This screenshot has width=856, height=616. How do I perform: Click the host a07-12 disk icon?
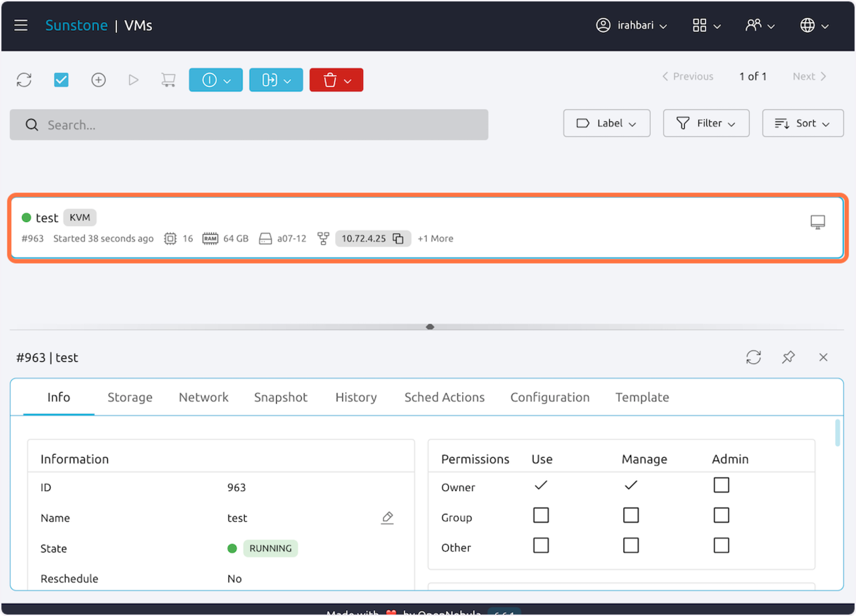[265, 239]
